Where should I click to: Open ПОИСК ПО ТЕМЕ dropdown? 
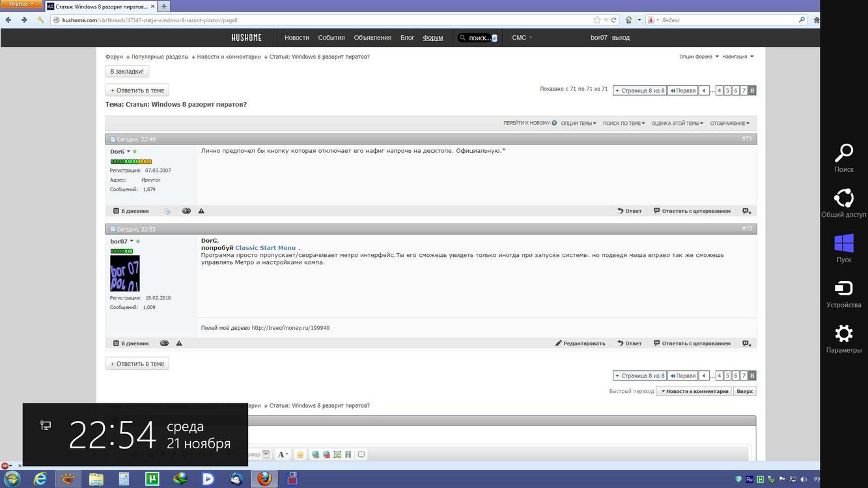(624, 123)
